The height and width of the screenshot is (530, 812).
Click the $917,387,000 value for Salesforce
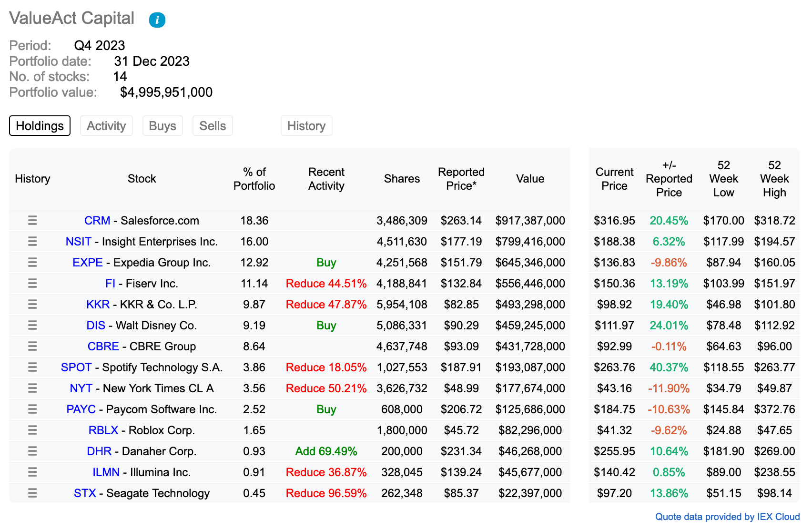(x=530, y=221)
